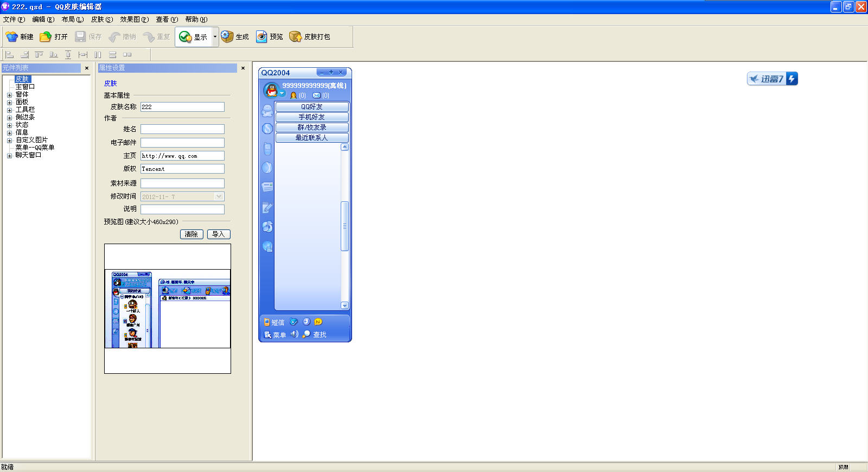Expand the 聊天窗口 tree node
Image resolution: width=868 pixels, height=472 pixels.
click(x=9, y=156)
